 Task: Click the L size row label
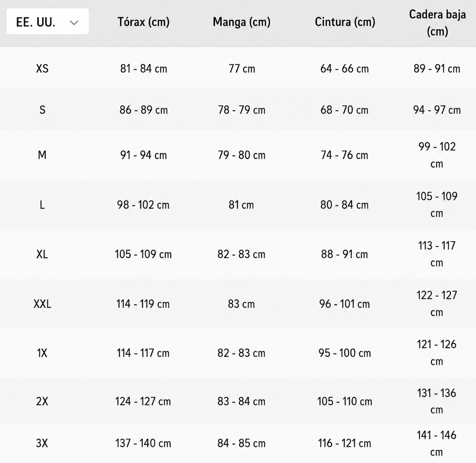pyautogui.click(x=42, y=205)
